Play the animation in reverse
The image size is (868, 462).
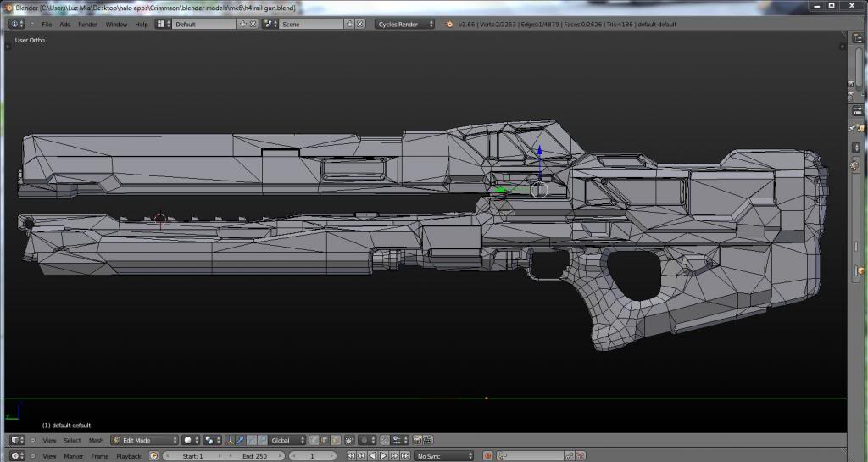pyautogui.click(x=372, y=456)
